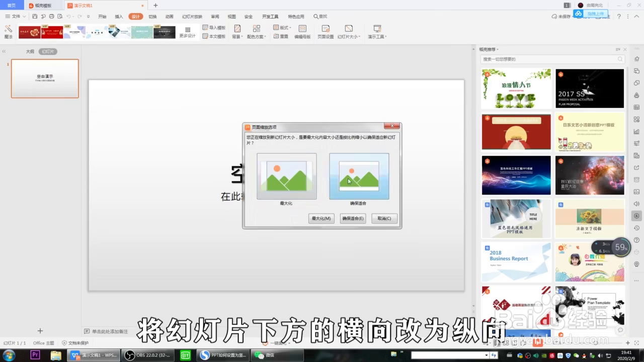Select the 幻灯片 pane tab
This screenshot has width=644, height=362.
pos(48,51)
